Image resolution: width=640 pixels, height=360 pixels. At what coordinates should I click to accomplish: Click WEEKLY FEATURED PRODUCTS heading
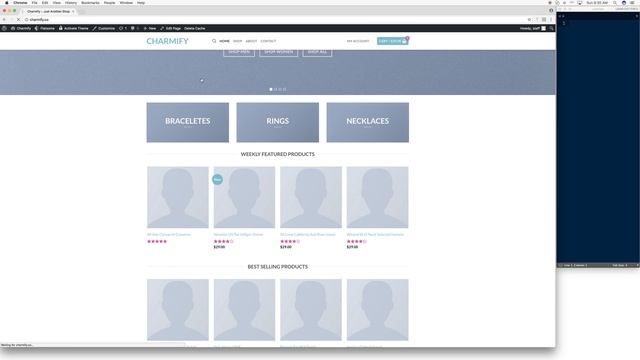[278, 154]
